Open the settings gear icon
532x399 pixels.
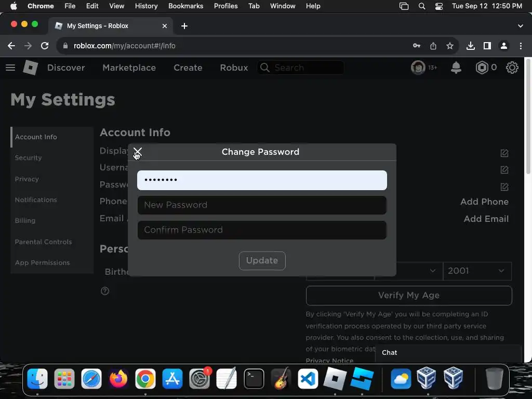512,68
